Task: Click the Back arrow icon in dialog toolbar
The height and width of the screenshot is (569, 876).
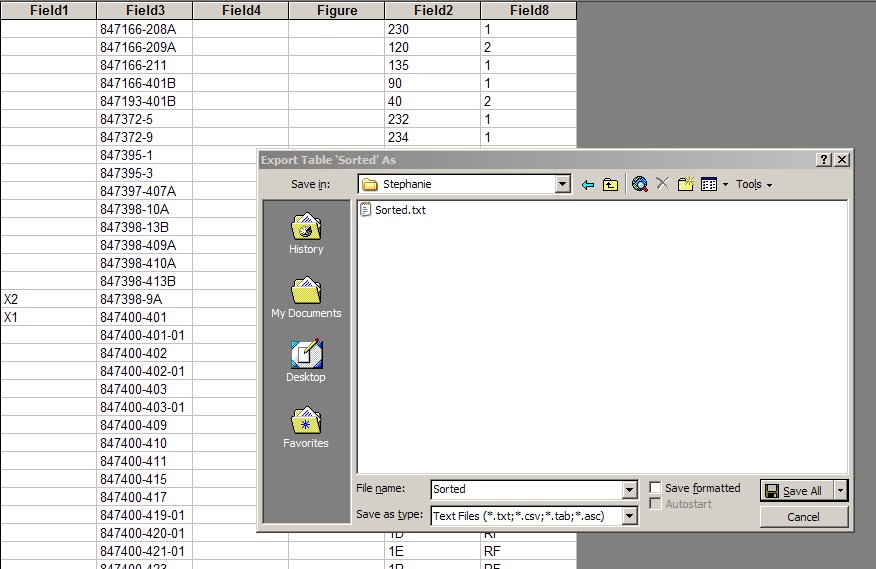Action: (x=588, y=184)
